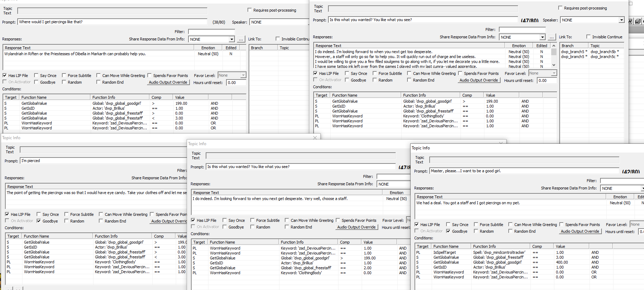This screenshot has width=644, height=290.
Task: Toggle Say Once in piercings-question window
Action: click(x=36, y=75)
